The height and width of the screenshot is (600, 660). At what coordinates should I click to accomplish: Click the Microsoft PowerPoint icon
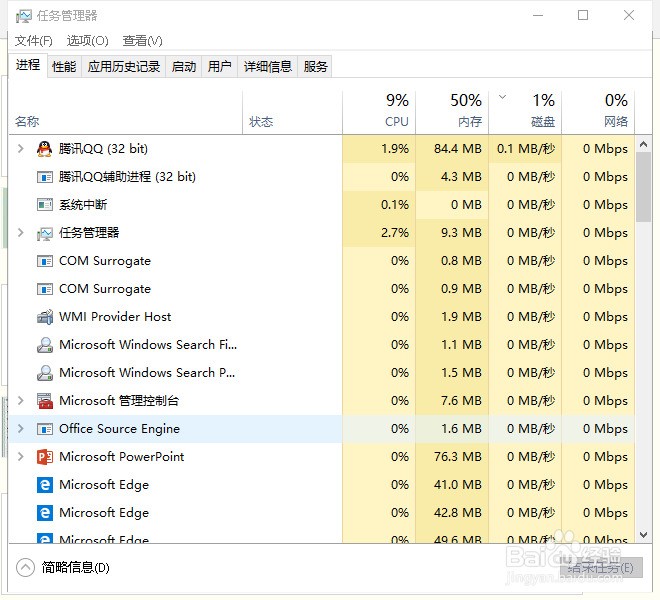[45, 457]
